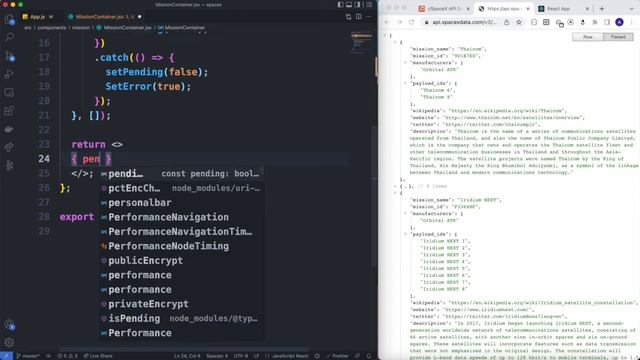Image resolution: width=640 pixels, height=360 pixels.
Task: Click the Prettier status bar item
Action: tap(337, 356)
